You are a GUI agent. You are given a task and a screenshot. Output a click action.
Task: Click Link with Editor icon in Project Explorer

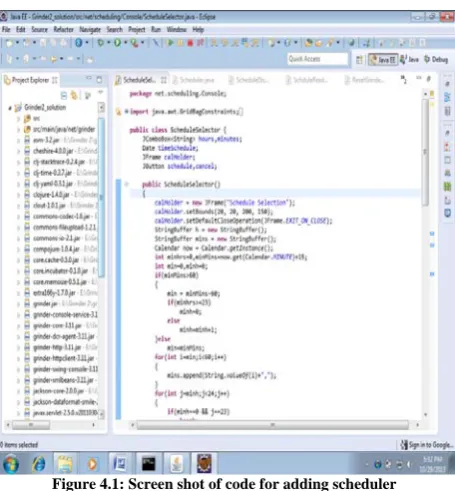point(75,96)
